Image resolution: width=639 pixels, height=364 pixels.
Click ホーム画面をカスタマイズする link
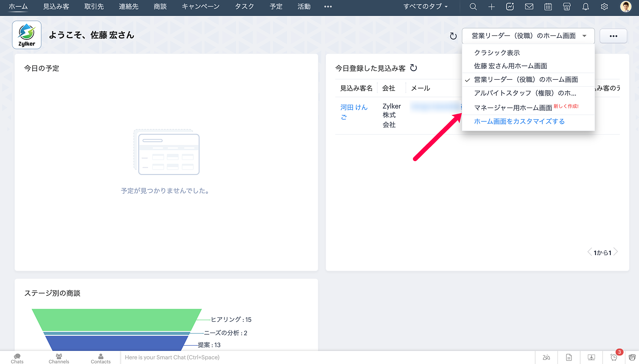click(519, 121)
